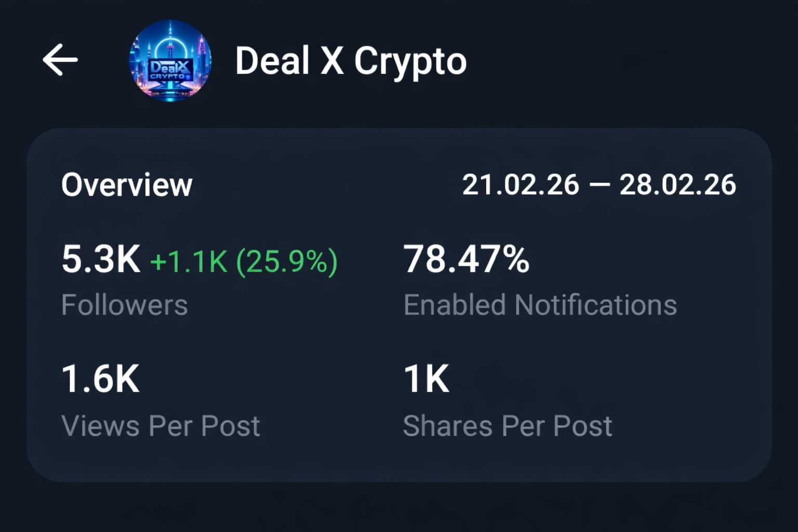
Task: Open the period selector showing February dates
Action: (x=600, y=184)
